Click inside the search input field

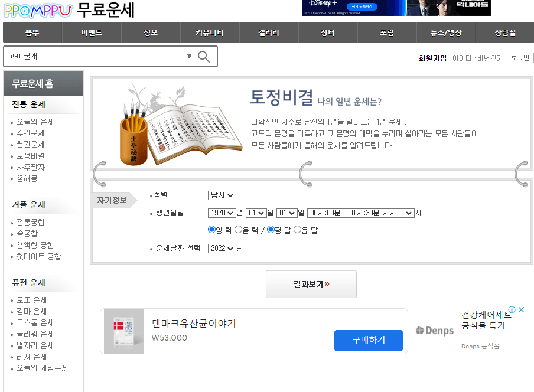point(89,56)
